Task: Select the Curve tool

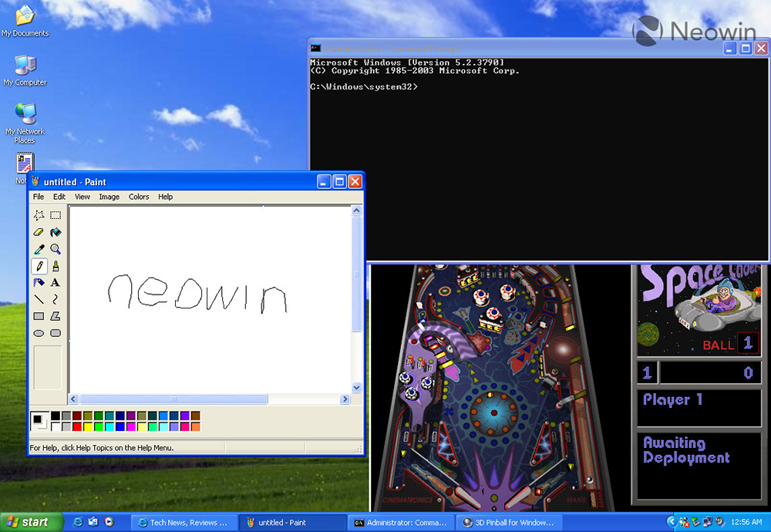Action: click(55, 299)
